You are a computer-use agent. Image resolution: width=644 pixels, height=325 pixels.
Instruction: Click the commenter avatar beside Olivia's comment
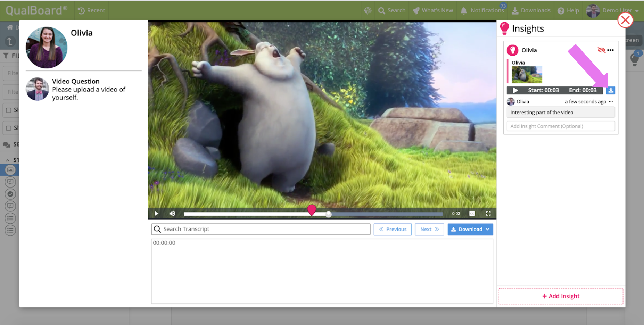[x=511, y=101]
